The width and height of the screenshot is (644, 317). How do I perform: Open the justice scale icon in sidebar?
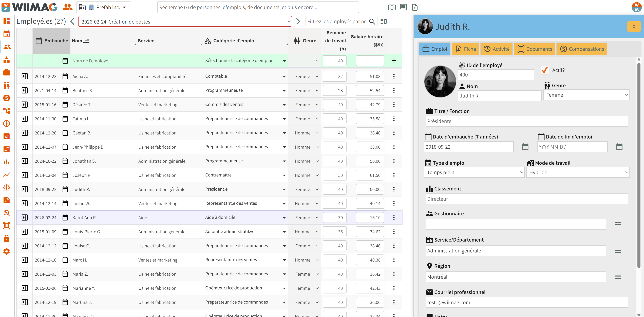(7, 187)
